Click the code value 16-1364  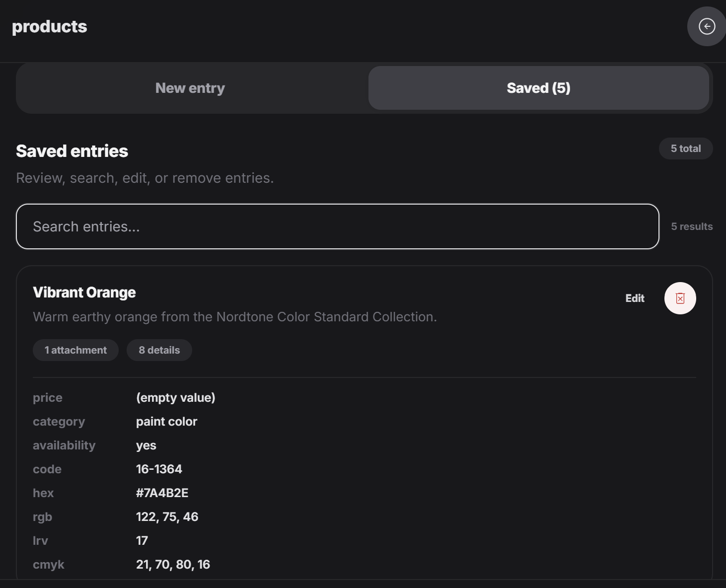click(159, 469)
